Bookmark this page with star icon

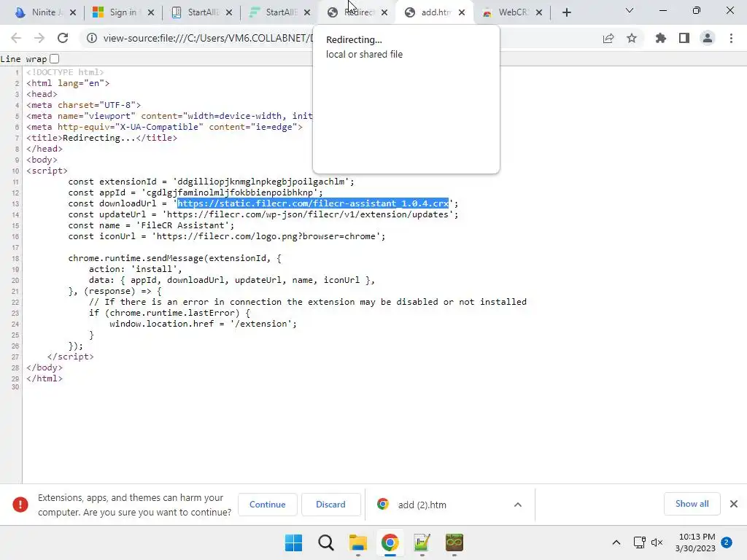pyautogui.click(x=632, y=38)
